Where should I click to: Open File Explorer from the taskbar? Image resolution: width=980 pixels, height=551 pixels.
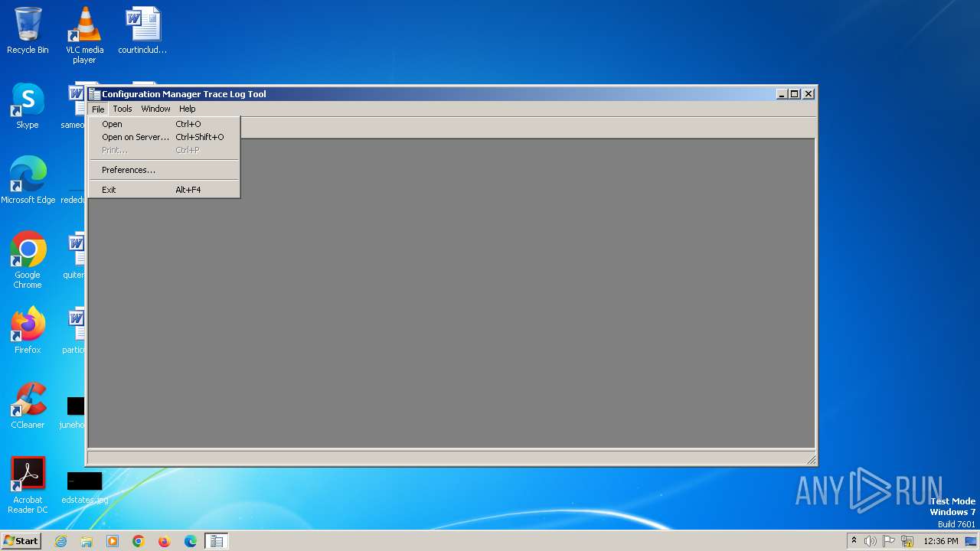point(87,541)
